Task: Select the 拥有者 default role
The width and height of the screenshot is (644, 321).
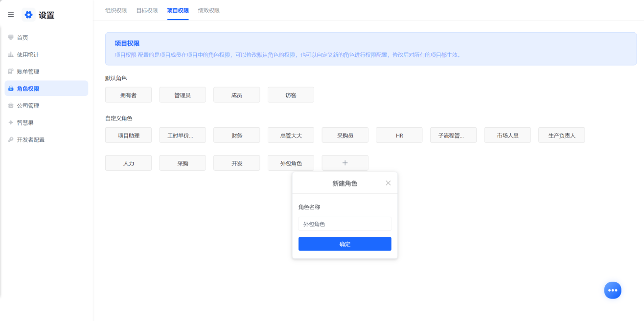Action: 128,95
